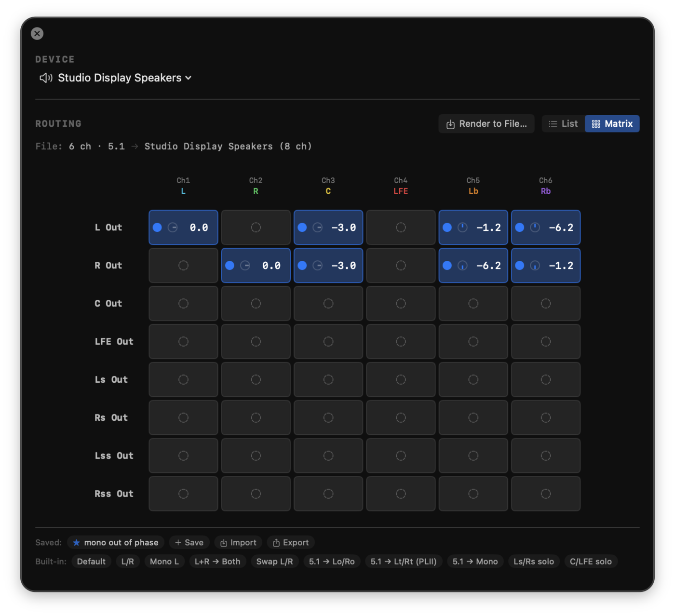Click the Import preset button

point(238,543)
